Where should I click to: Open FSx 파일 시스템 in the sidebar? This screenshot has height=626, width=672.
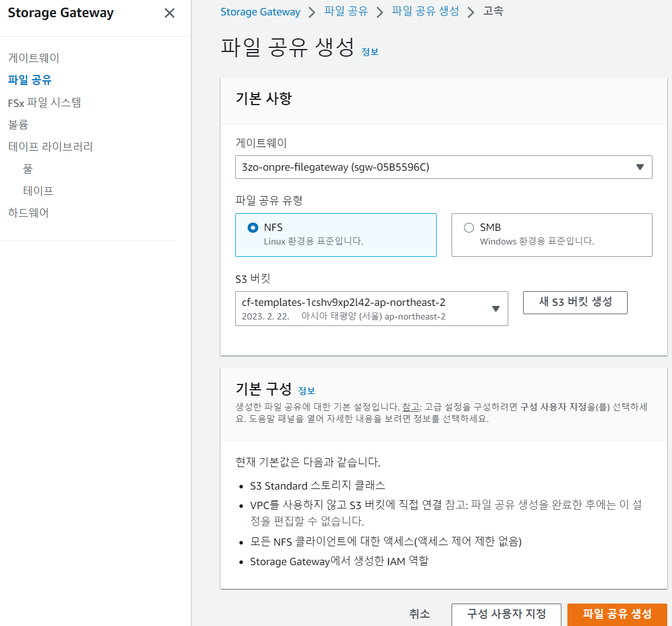(44, 102)
